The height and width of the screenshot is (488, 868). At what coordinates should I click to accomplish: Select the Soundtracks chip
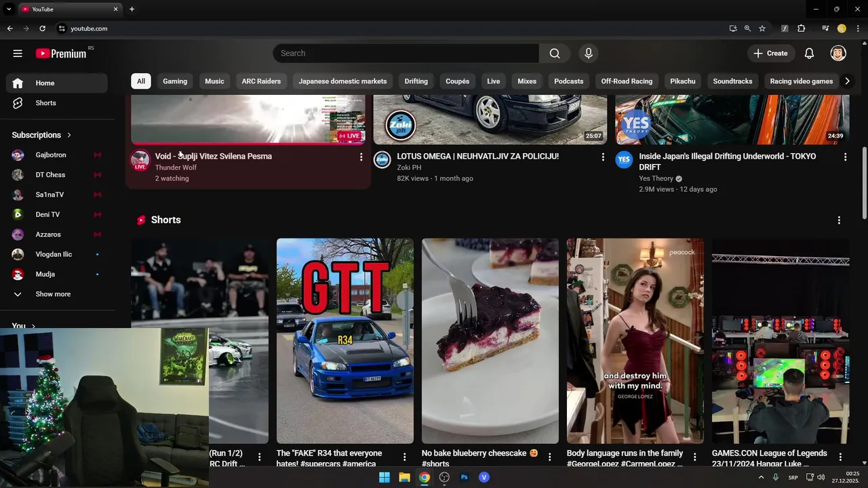click(732, 81)
